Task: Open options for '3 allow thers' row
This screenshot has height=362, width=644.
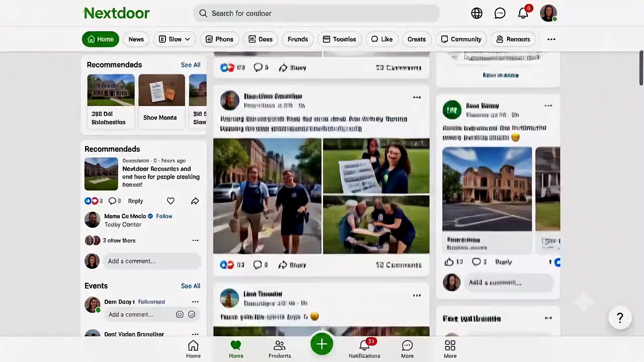Action: click(195, 240)
